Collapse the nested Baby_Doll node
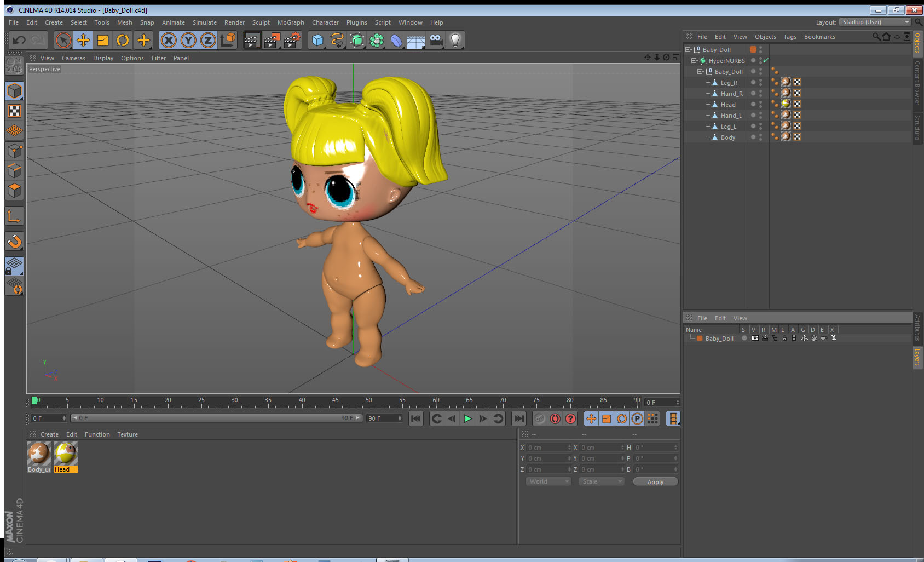Screen dimensions: 924x562 pos(700,71)
